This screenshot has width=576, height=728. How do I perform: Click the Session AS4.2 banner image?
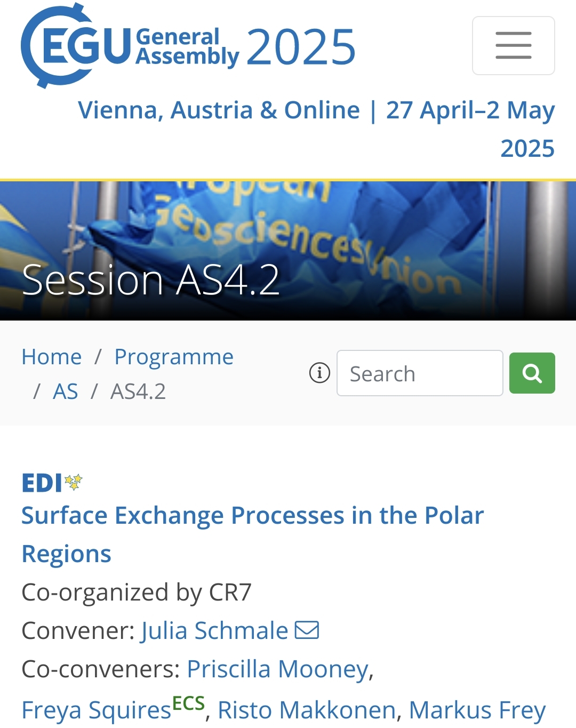(x=288, y=251)
